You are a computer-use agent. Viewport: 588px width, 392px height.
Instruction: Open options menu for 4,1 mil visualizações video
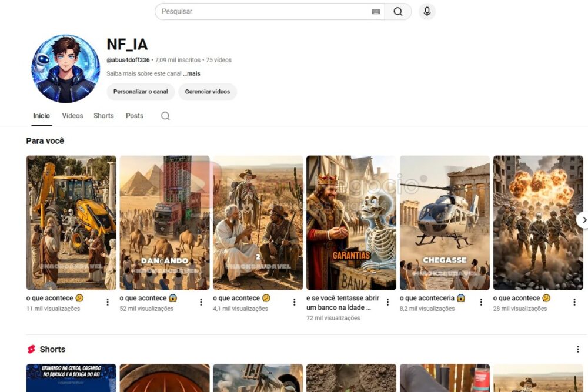point(295,302)
